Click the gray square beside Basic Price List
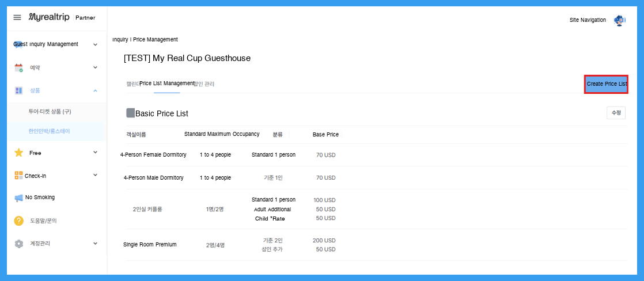 [x=130, y=113]
